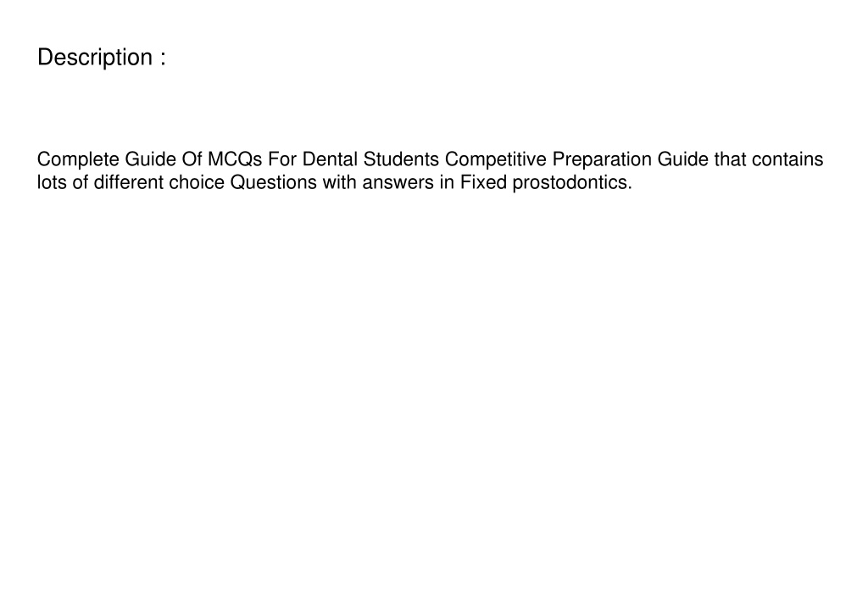868x613 pixels.
Task: Click the word 'Students' in the paragraph
Action: 401,159
